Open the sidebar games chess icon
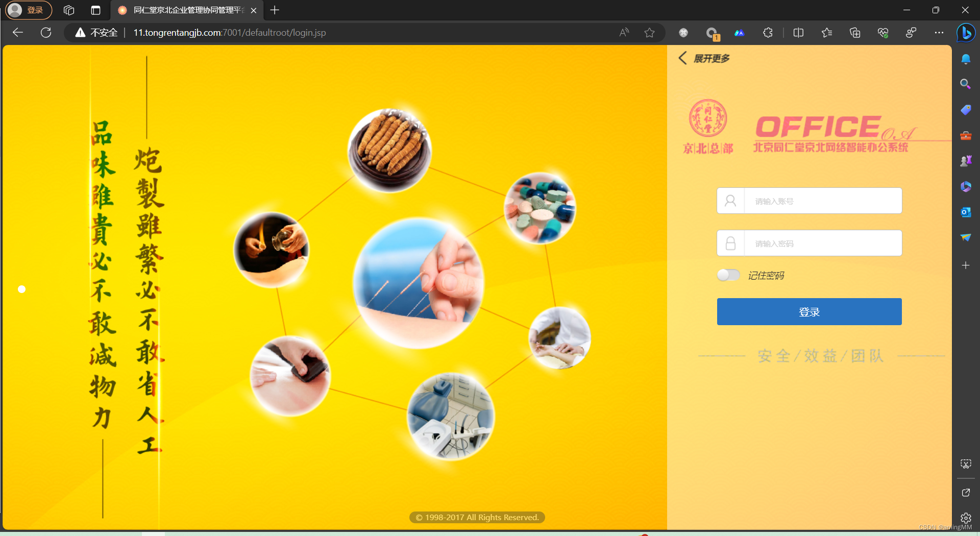This screenshot has width=980, height=536. (966, 161)
